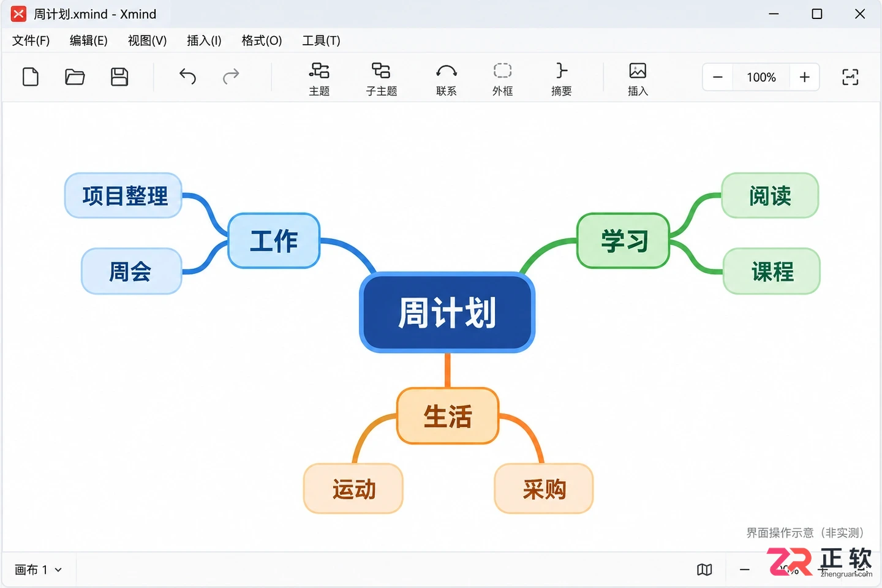Maximize the Xmind window
Screen dimensions: 882x588
(x=817, y=13)
